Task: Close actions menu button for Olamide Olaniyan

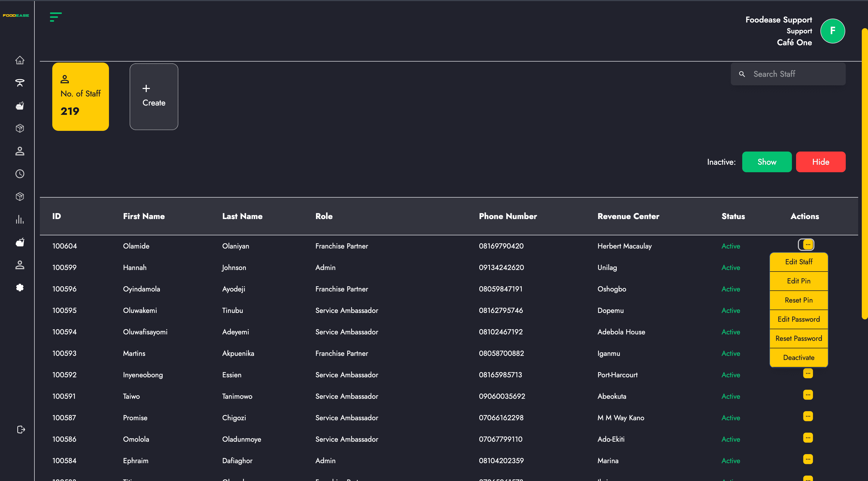Action: coord(806,245)
